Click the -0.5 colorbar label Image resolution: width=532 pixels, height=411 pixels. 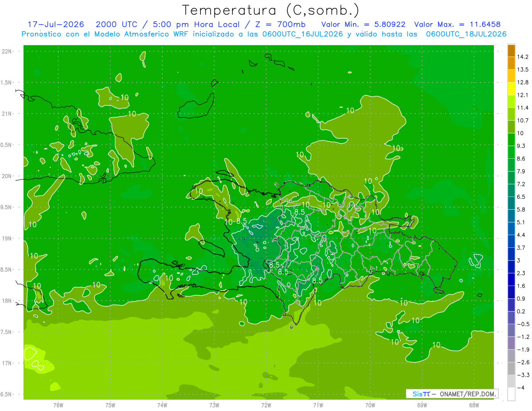point(523,324)
